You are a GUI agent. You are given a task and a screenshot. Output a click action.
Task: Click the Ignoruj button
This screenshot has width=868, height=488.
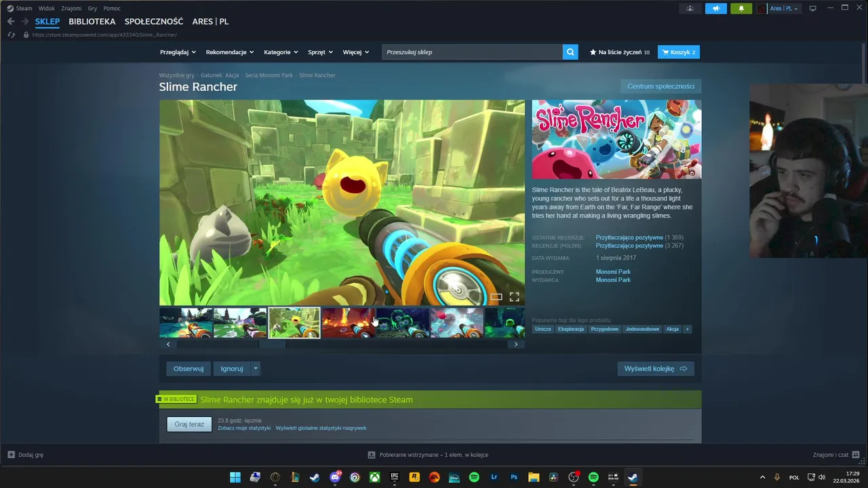click(x=232, y=369)
